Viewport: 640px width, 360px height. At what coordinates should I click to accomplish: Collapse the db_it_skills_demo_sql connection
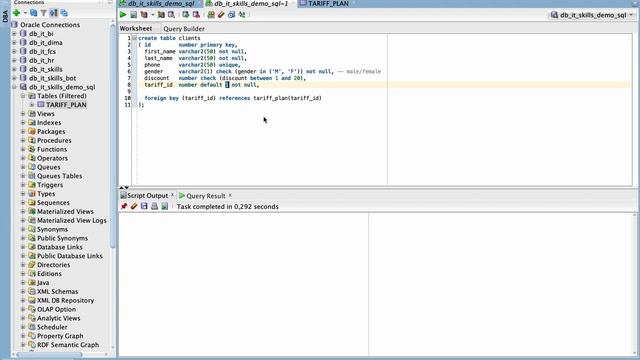click(14, 87)
